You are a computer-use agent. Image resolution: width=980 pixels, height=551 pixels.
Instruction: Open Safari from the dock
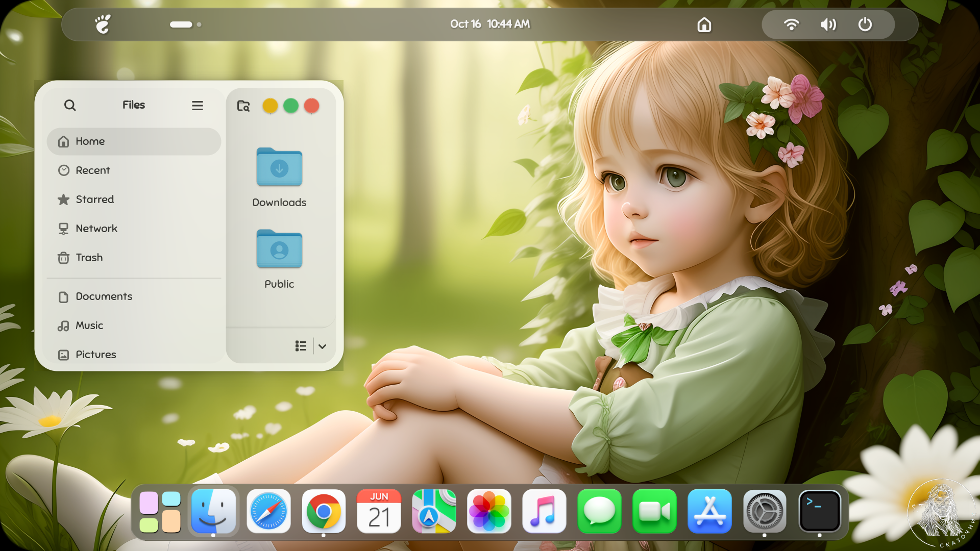[268, 512]
